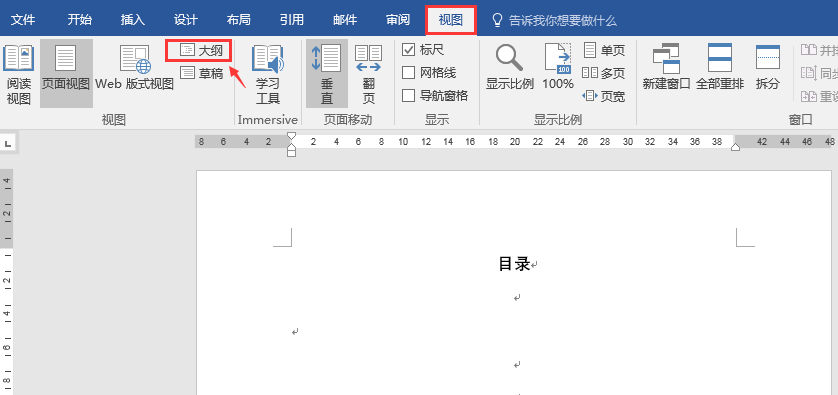Open the Mailings tab (邮件)
This screenshot has width=838, height=395.
(x=345, y=20)
